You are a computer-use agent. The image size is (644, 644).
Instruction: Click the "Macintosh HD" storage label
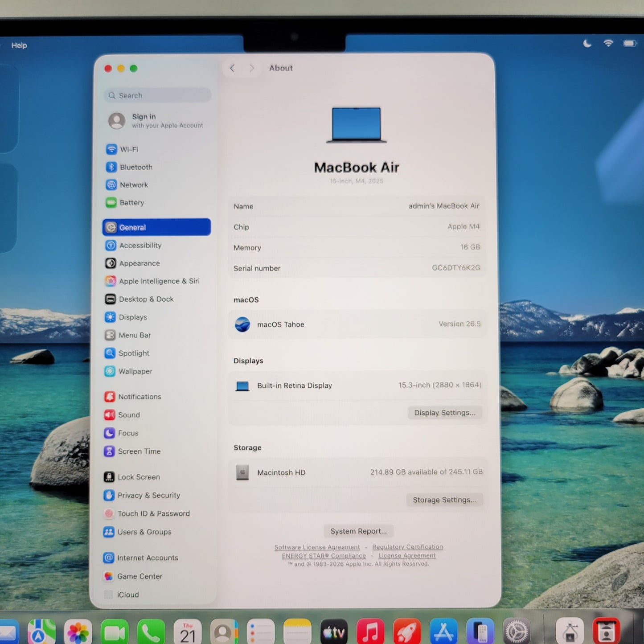click(x=281, y=472)
